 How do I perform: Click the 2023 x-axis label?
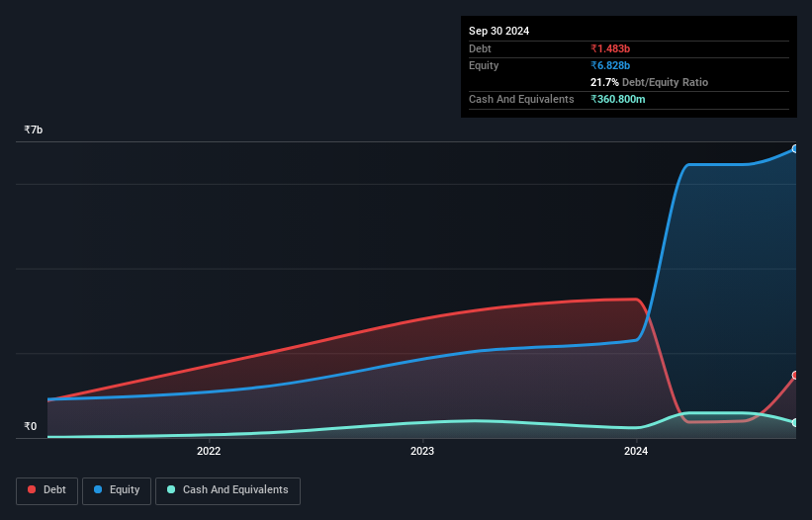(422, 451)
